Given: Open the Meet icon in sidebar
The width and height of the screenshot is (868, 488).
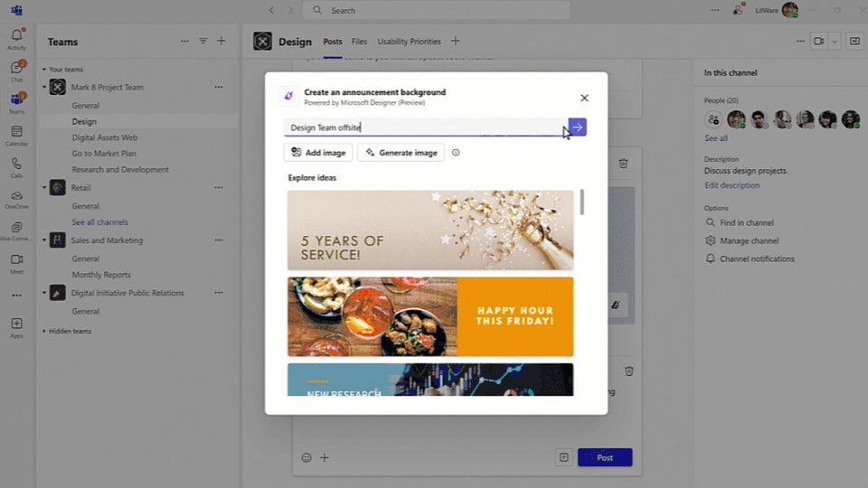Looking at the screenshot, I should pos(16,263).
